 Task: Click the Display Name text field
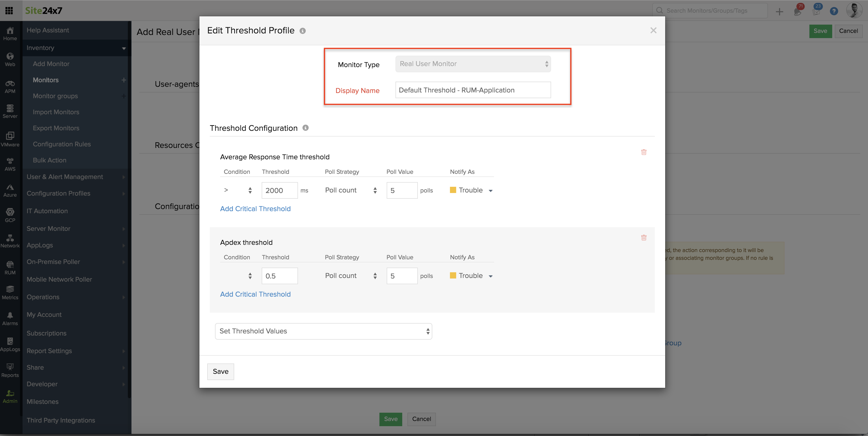coord(473,90)
